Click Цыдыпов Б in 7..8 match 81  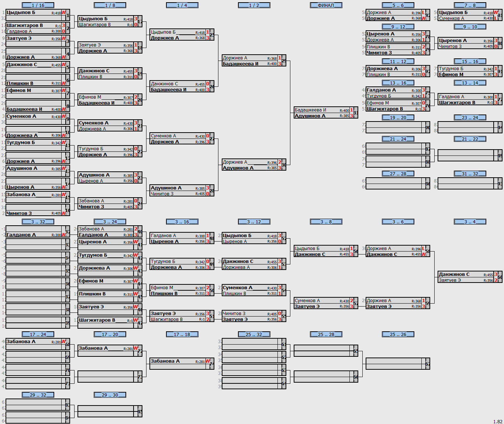pos(453,13)
